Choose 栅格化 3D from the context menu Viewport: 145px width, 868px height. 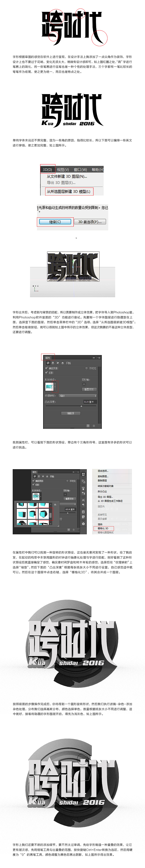click(103, 528)
